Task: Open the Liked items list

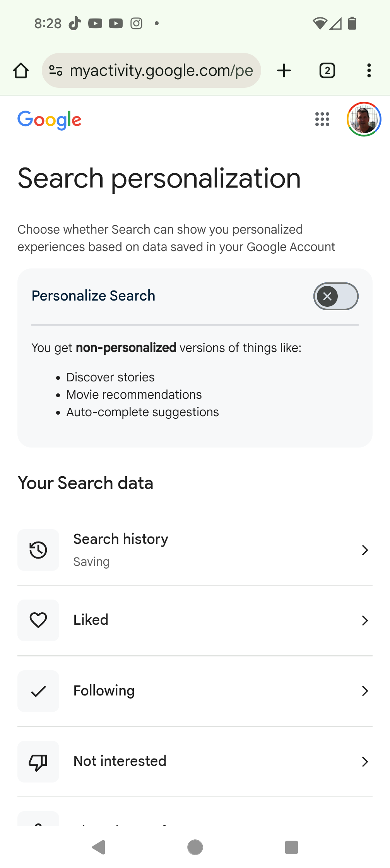Action: point(91,620)
